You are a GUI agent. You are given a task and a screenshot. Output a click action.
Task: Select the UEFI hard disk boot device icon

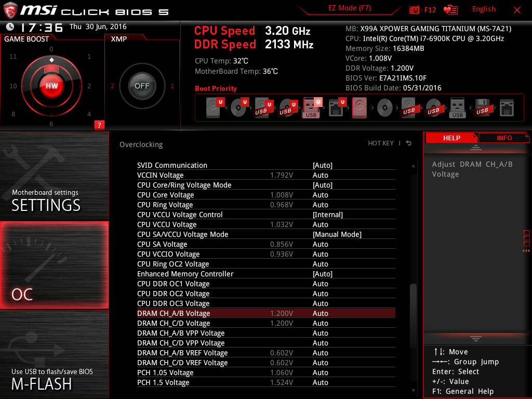215,108
